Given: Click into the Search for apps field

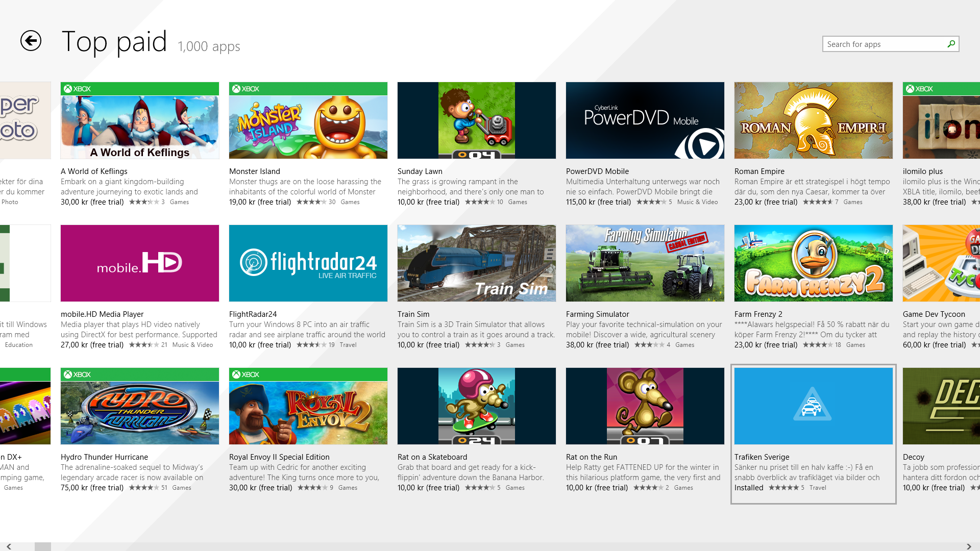Looking at the screenshot, I should pyautogui.click(x=883, y=44).
